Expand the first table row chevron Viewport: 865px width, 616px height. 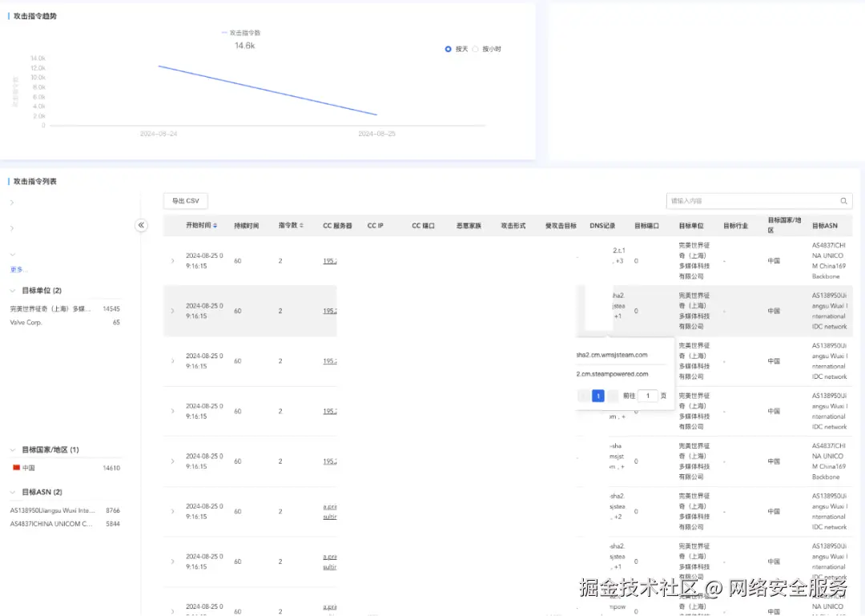172,260
